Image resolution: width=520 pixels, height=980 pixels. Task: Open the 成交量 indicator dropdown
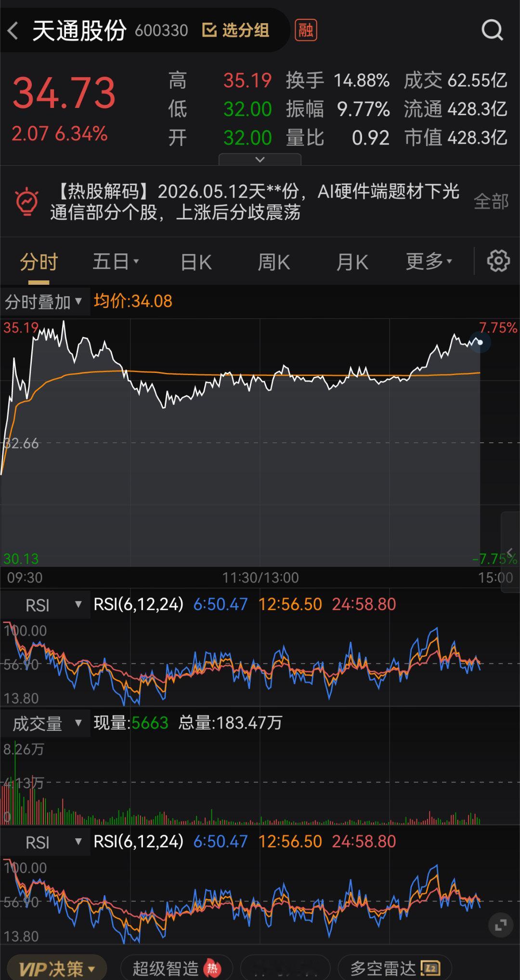click(x=44, y=723)
